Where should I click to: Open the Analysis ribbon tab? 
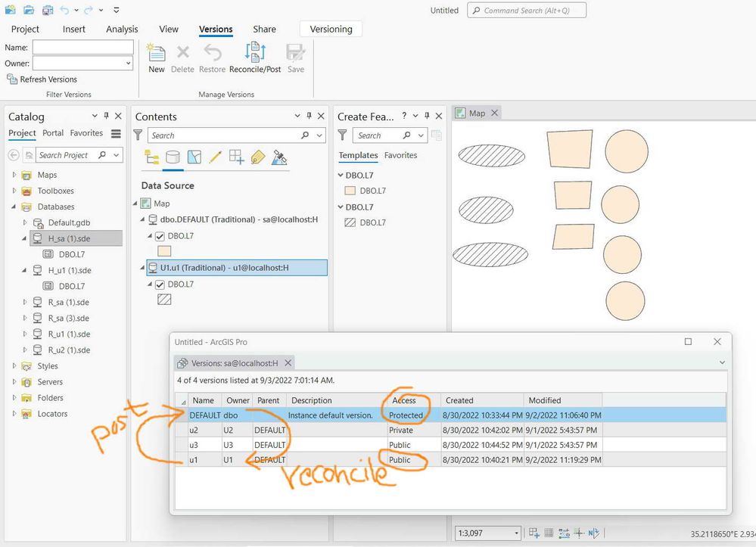[x=122, y=29]
